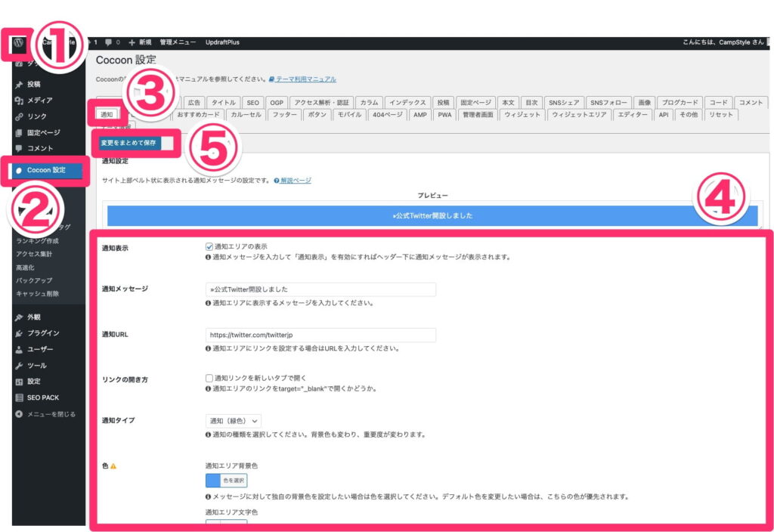Click the collapse arrow icon for メニューを閉じる
774x532 pixels.
point(19,415)
